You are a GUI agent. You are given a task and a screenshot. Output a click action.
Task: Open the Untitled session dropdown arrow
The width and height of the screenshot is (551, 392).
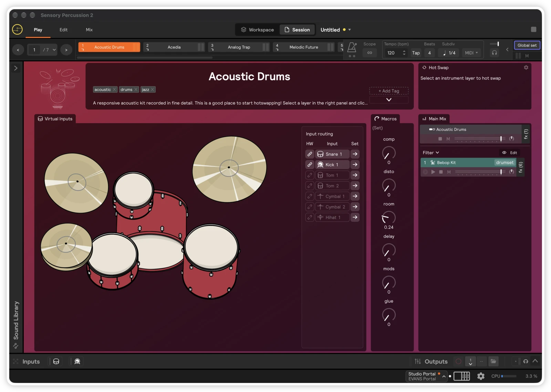tap(350, 30)
